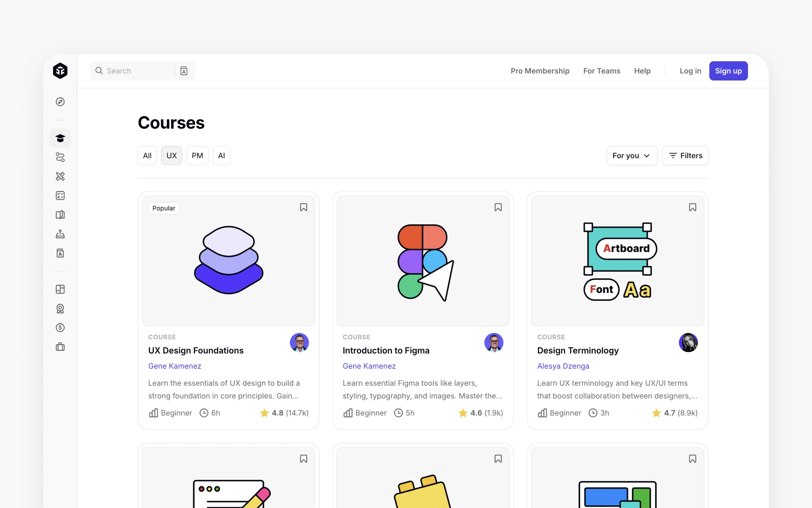This screenshot has height=508, width=812.
Task: Bookmark the UX Design Foundations course
Action: [x=303, y=207]
